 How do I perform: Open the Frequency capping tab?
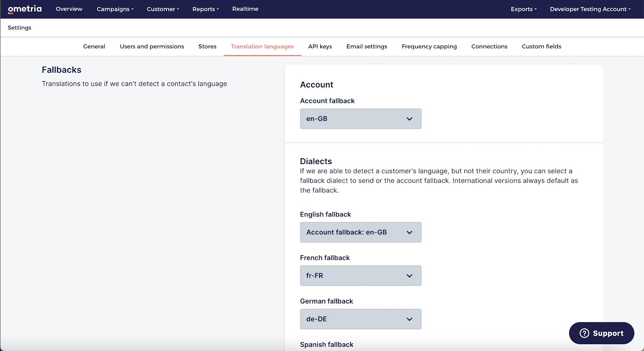click(x=429, y=47)
